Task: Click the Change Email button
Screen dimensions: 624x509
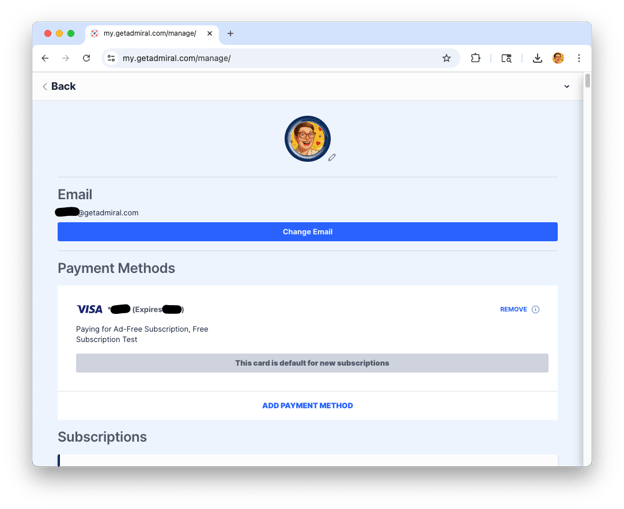Action: (x=308, y=232)
